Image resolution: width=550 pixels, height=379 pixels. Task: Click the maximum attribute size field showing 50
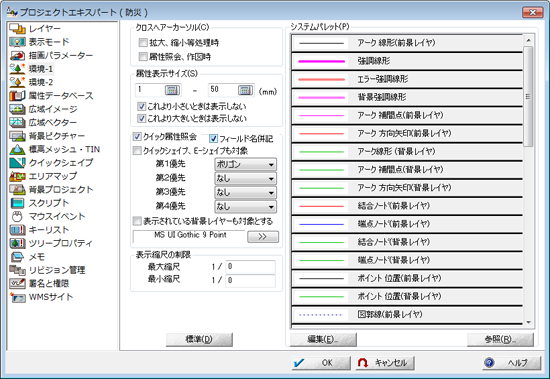click(x=223, y=90)
